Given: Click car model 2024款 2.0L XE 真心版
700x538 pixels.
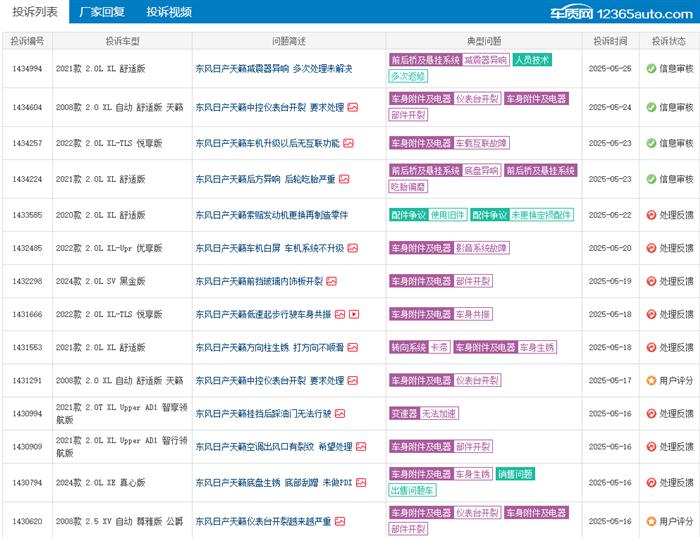Looking at the screenshot, I should [100, 483].
